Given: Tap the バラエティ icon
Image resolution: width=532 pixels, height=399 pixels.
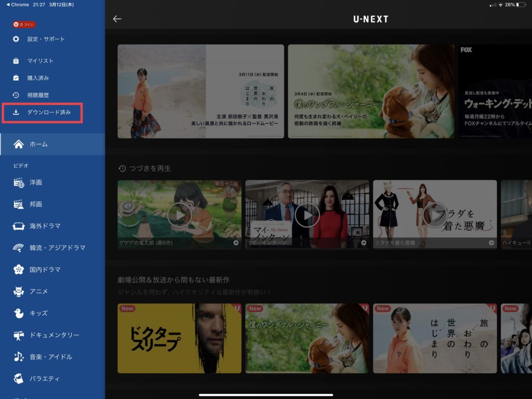Looking at the screenshot, I should [19, 379].
